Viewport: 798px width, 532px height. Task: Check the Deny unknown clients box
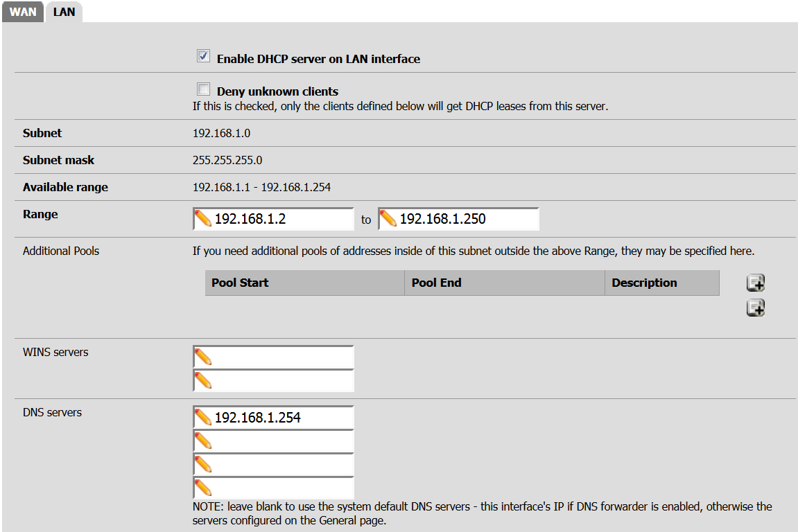(x=203, y=89)
